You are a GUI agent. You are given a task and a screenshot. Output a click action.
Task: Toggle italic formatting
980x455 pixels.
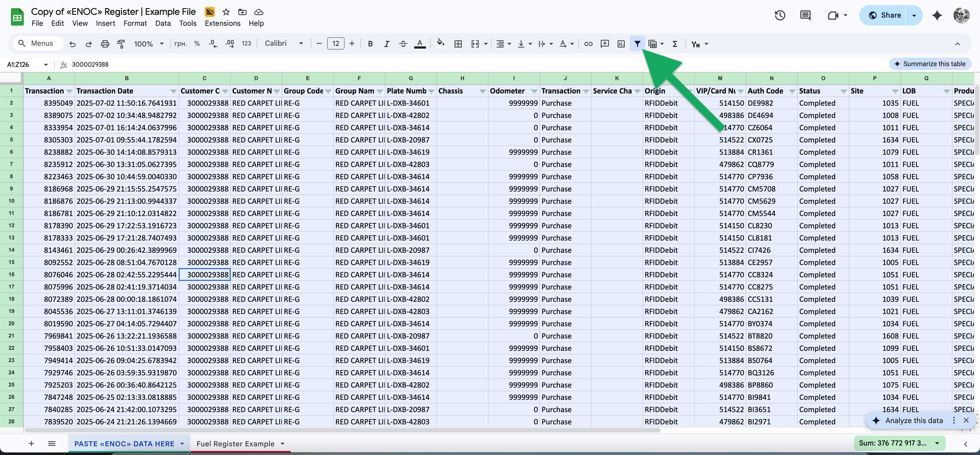tap(386, 44)
